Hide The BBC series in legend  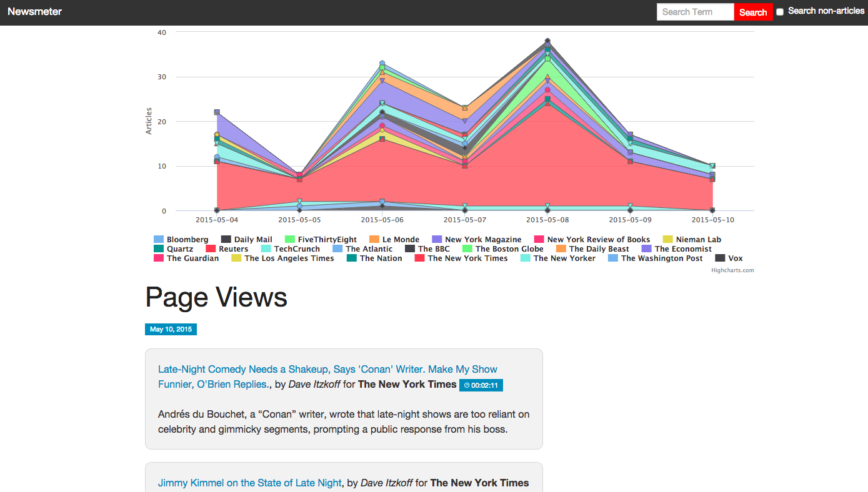pyautogui.click(x=427, y=249)
